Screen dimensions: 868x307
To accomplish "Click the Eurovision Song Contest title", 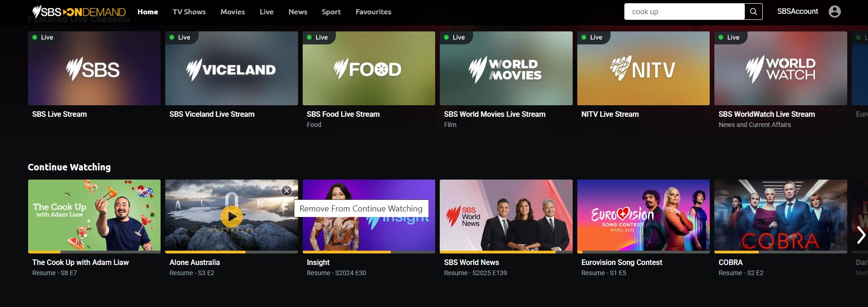I will (622, 262).
